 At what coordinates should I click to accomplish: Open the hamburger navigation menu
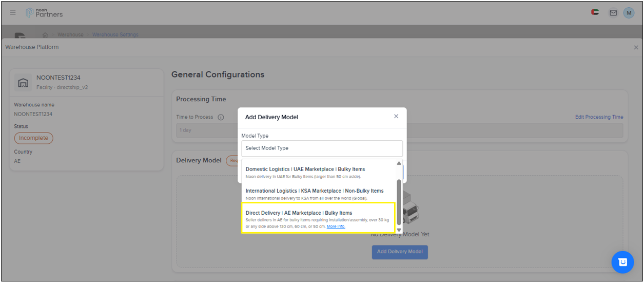13,13
